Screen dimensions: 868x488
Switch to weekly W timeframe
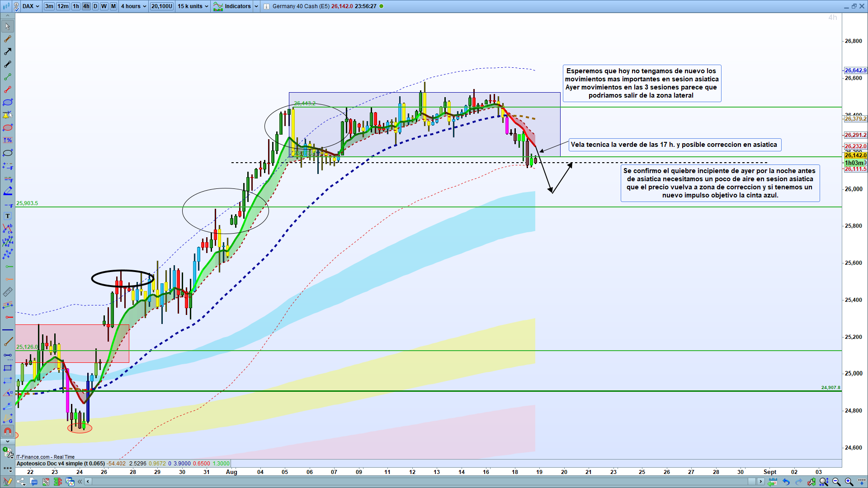[104, 6]
